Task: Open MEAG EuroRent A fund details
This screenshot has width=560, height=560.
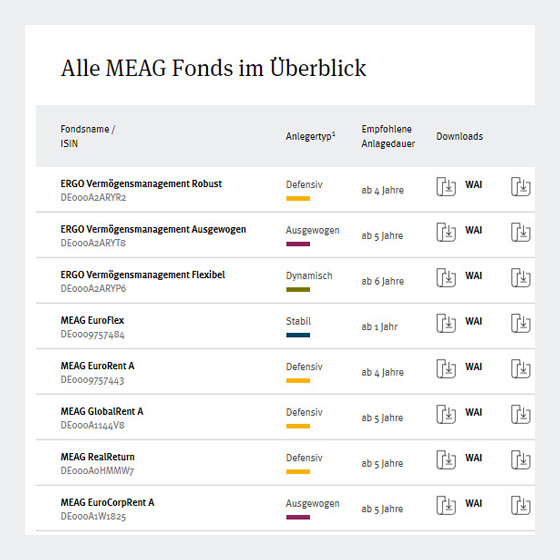Action: point(97,366)
